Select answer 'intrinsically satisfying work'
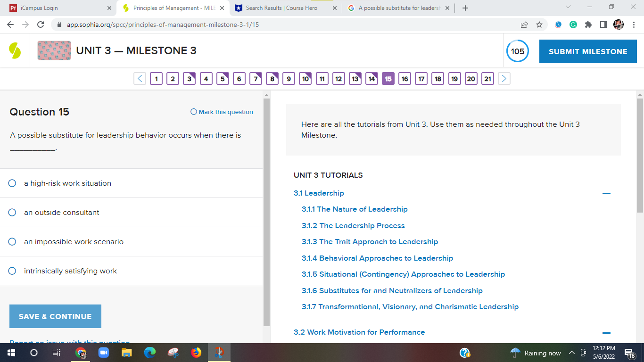The height and width of the screenshot is (362, 644). click(x=12, y=271)
